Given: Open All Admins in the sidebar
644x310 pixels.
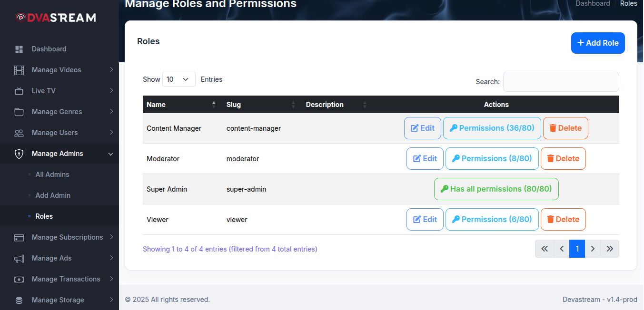Looking at the screenshot, I should [52, 174].
